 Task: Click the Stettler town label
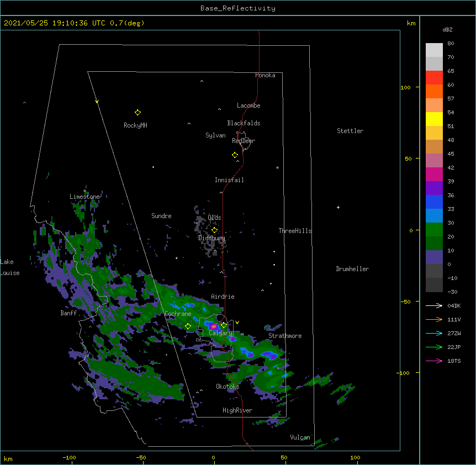pyautogui.click(x=350, y=131)
